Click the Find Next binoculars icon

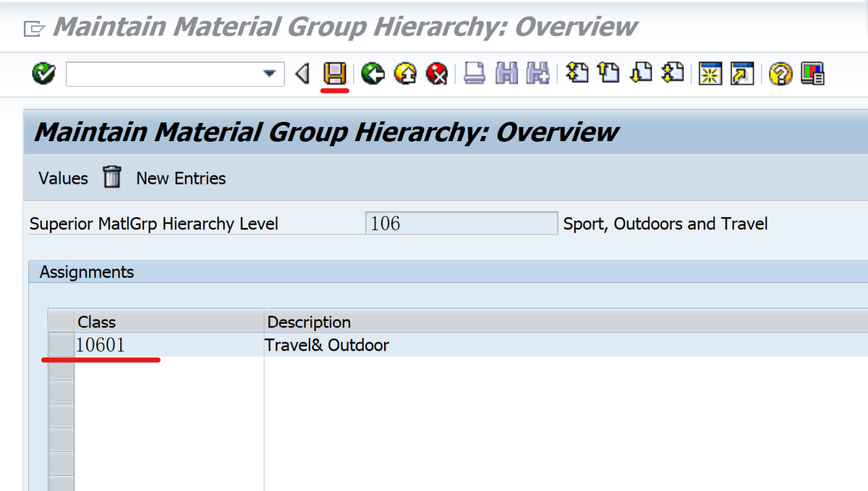click(x=538, y=73)
